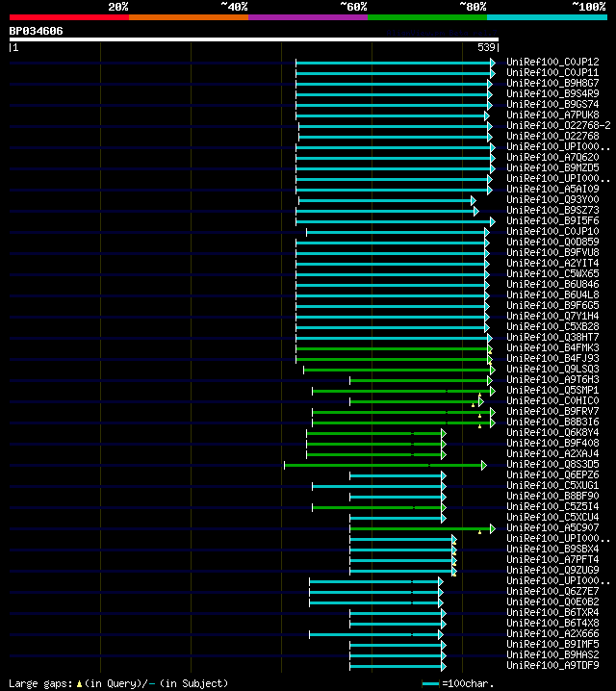Click the UniRef100_C0JP10 label

[x=552, y=231]
